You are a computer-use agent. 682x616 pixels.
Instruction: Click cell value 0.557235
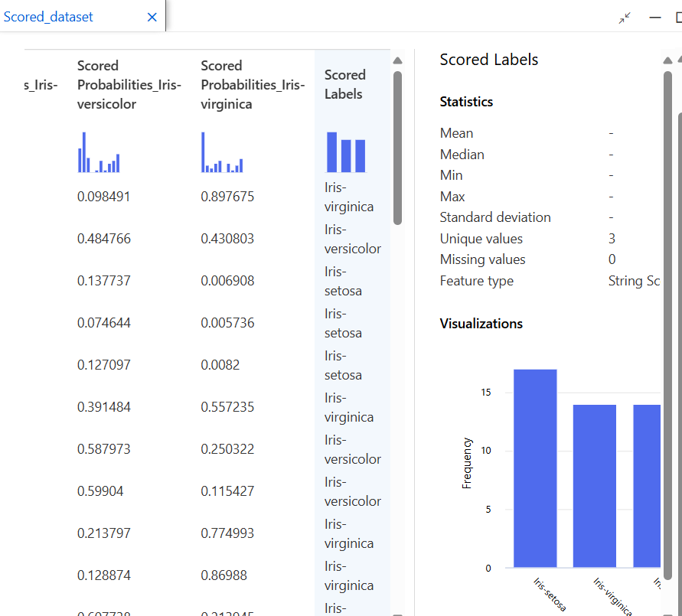click(x=227, y=407)
